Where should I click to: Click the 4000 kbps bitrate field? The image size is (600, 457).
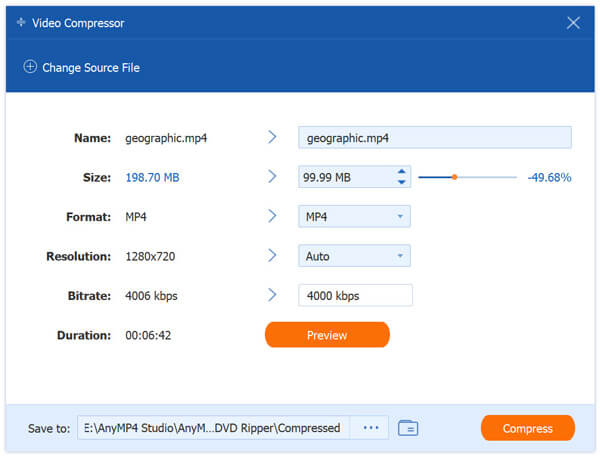[354, 296]
